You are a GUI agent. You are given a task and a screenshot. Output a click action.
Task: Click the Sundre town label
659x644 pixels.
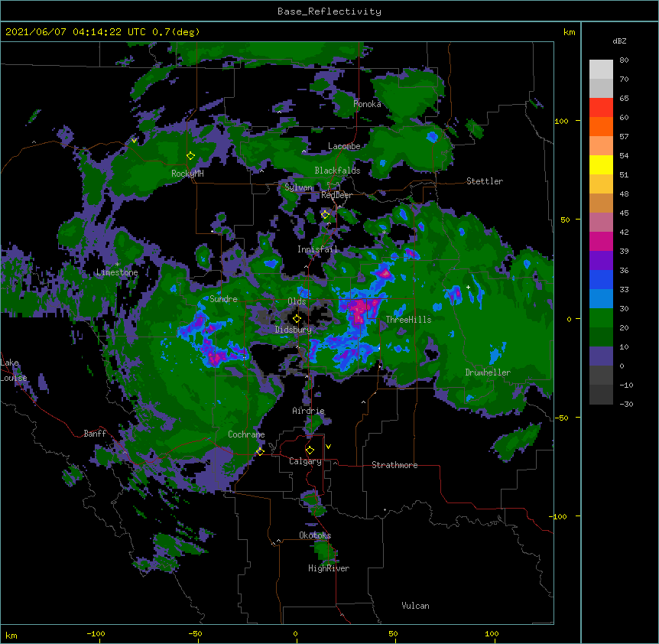[223, 299]
